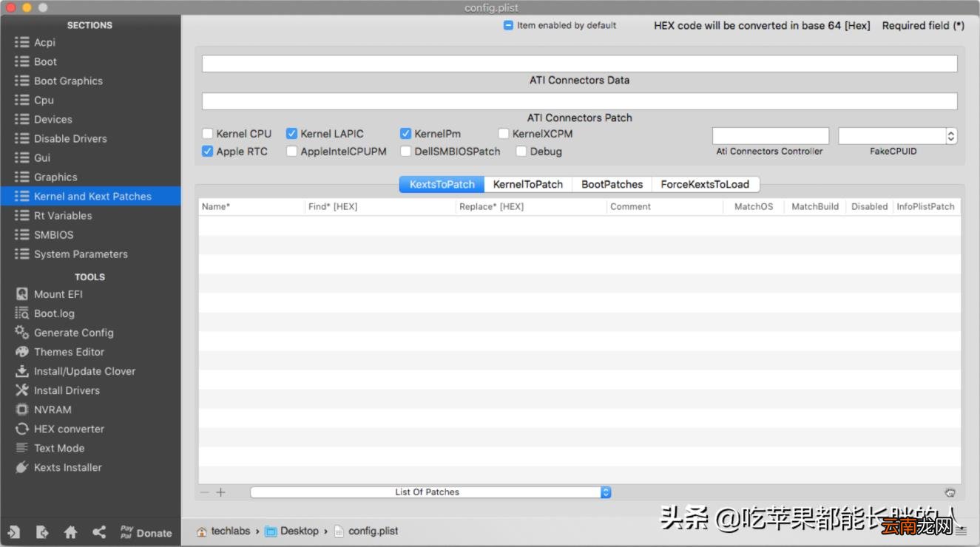Click the HEX converter icon
Image resolution: width=980 pixels, height=547 pixels.
click(22, 429)
